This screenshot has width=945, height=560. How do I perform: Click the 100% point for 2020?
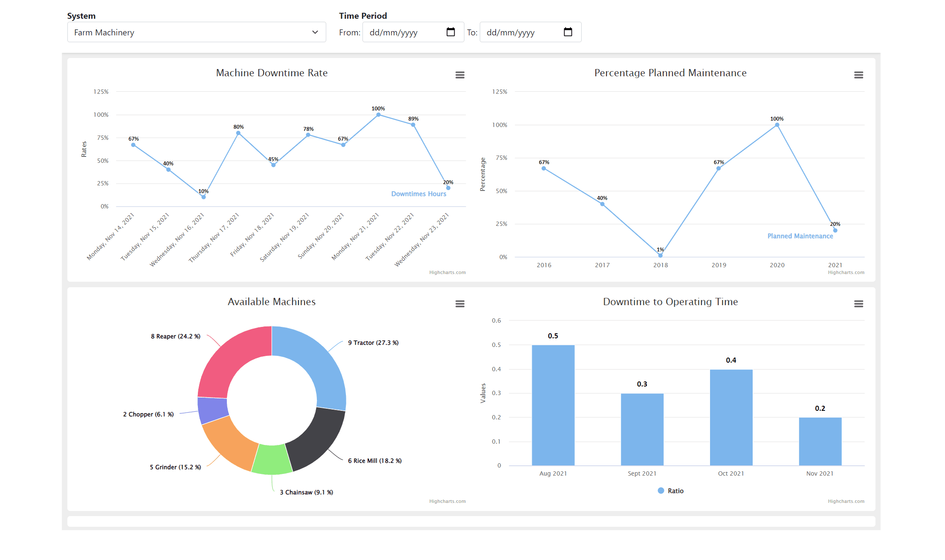(777, 125)
